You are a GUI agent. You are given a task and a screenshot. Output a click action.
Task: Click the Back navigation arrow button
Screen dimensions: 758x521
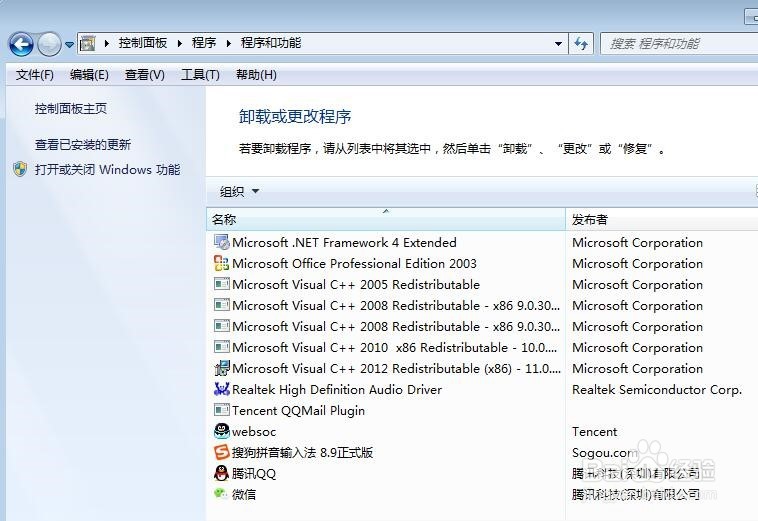pyautogui.click(x=21, y=44)
